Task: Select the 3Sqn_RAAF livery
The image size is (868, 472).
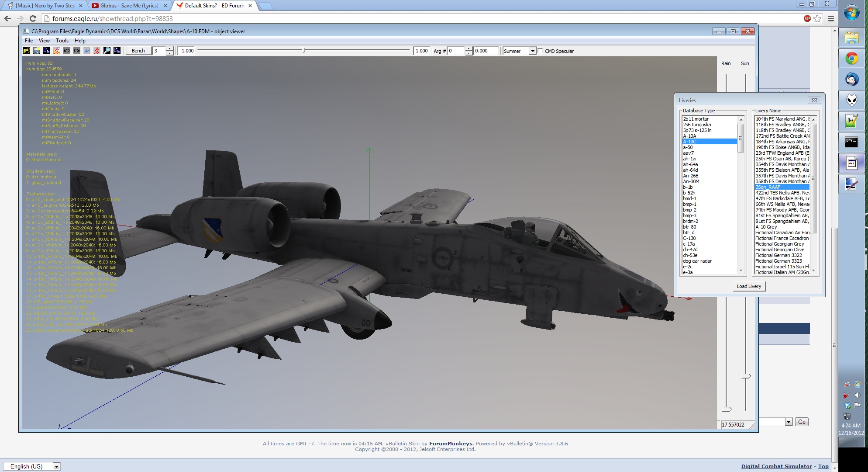Action: coord(782,187)
